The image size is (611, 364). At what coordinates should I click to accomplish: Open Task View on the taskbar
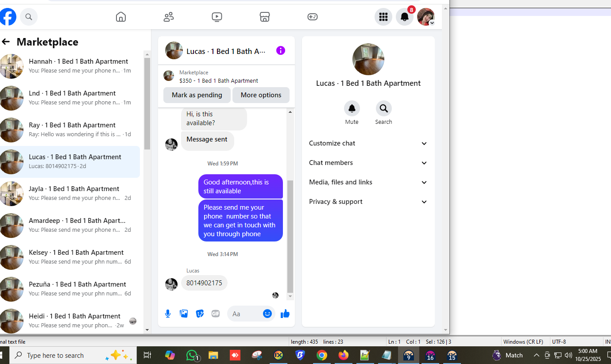pyautogui.click(x=147, y=356)
